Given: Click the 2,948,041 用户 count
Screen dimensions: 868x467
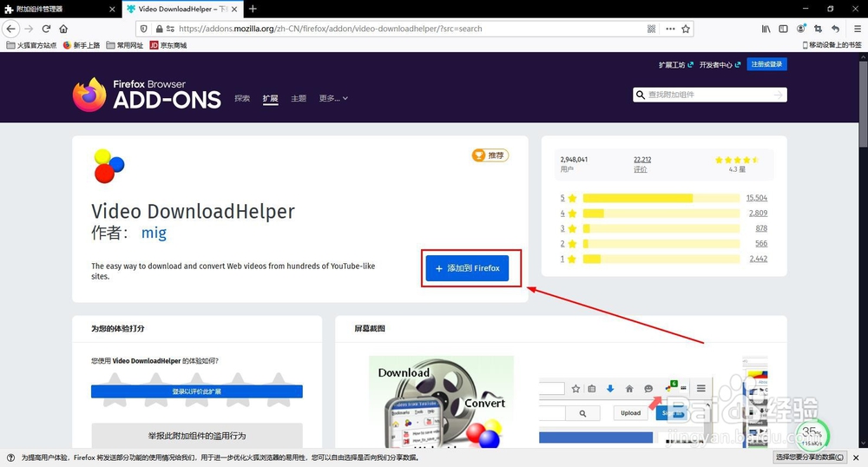Looking at the screenshot, I should (574, 164).
